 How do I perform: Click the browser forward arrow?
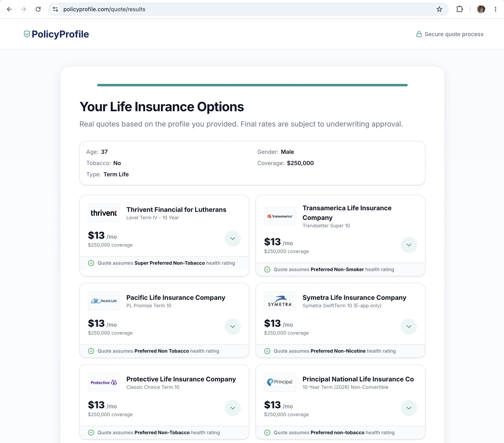(x=24, y=9)
